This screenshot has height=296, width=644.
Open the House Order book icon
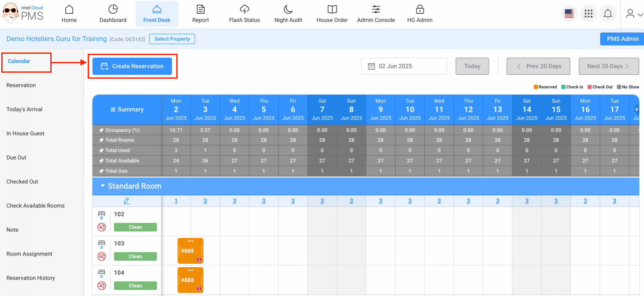click(x=332, y=9)
